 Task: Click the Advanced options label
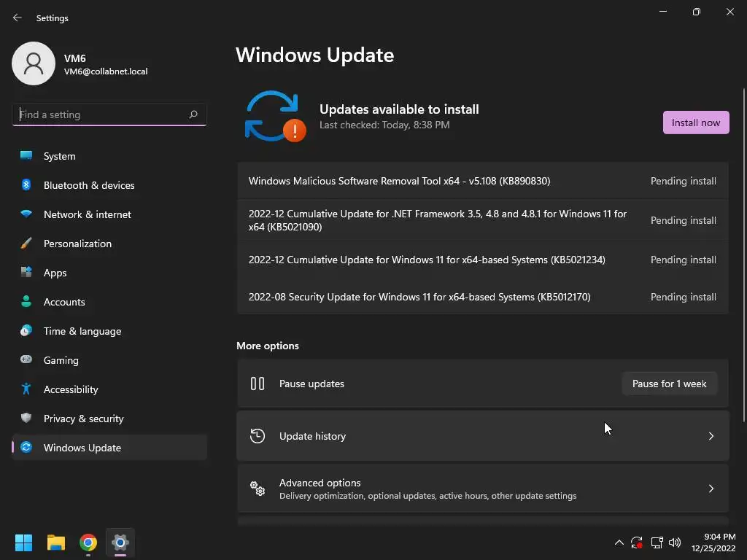pos(320,483)
